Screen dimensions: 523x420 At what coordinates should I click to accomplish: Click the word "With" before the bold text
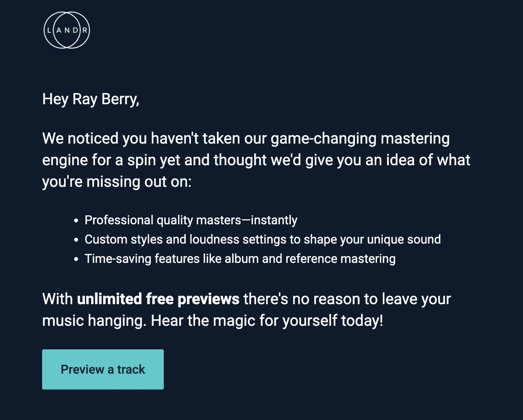click(x=58, y=299)
